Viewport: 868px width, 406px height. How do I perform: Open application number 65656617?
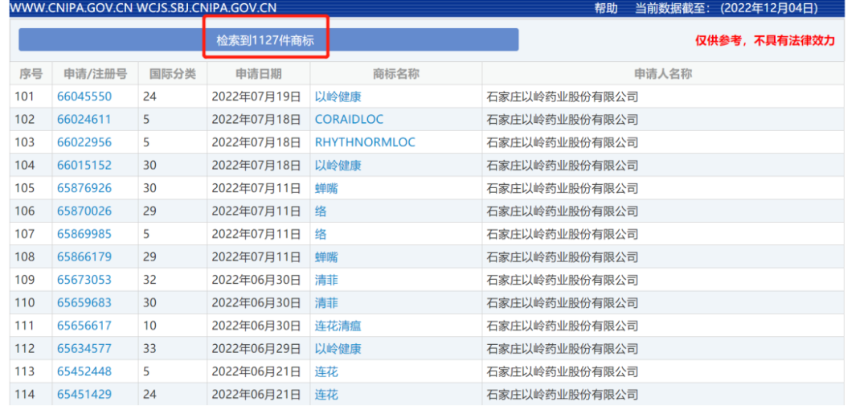tap(84, 326)
